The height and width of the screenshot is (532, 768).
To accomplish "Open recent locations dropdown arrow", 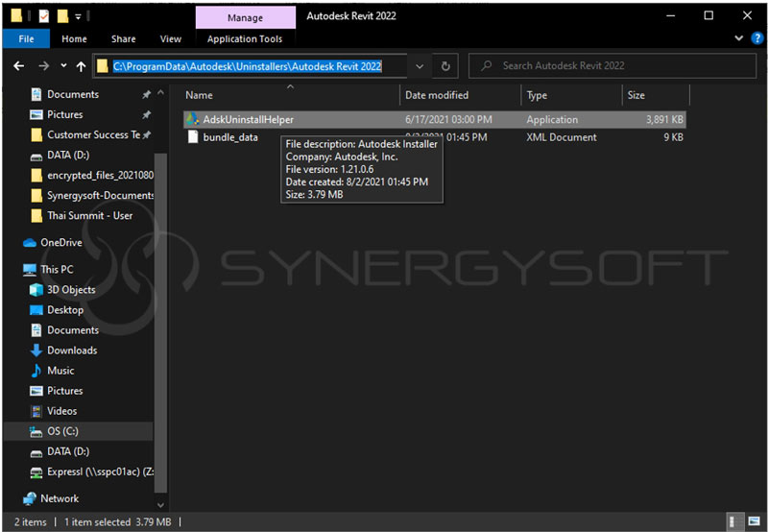I will [x=63, y=65].
